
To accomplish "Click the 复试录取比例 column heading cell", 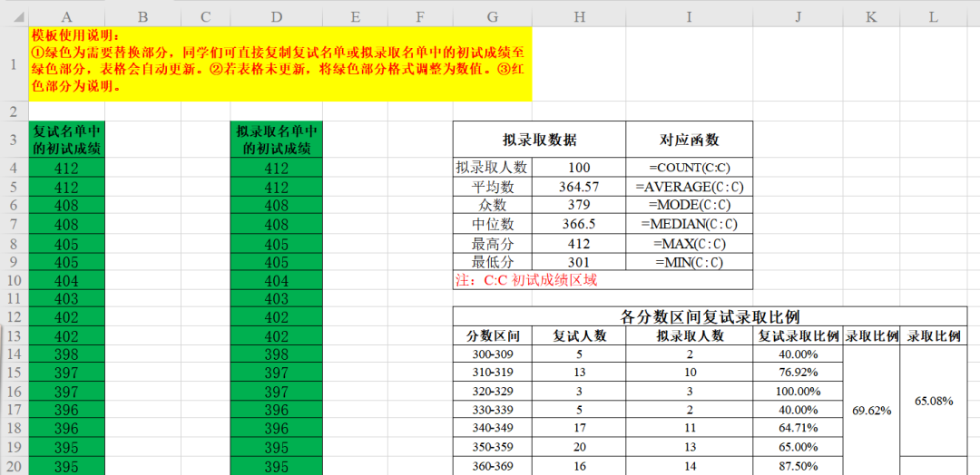I will pos(799,335).
